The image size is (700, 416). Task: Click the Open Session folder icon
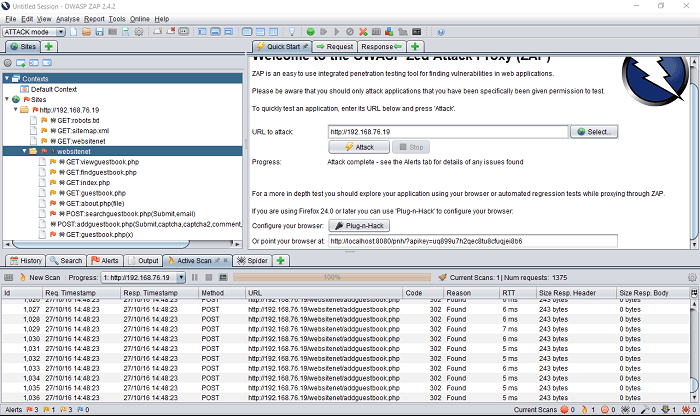(x=87, y=32)
